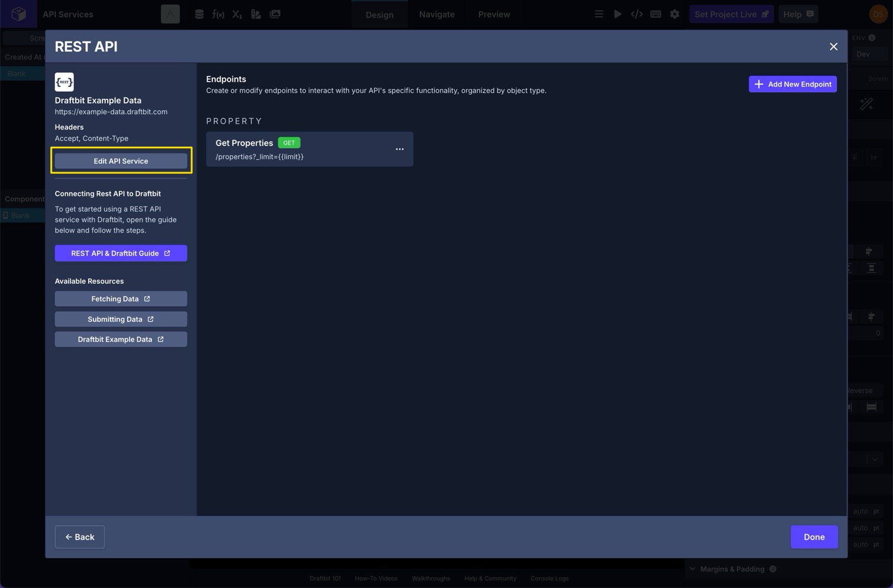Close the REST API dialog
The width and height of the screenshot is (893, 588).
pyautogui.click(x=833, y=47)
